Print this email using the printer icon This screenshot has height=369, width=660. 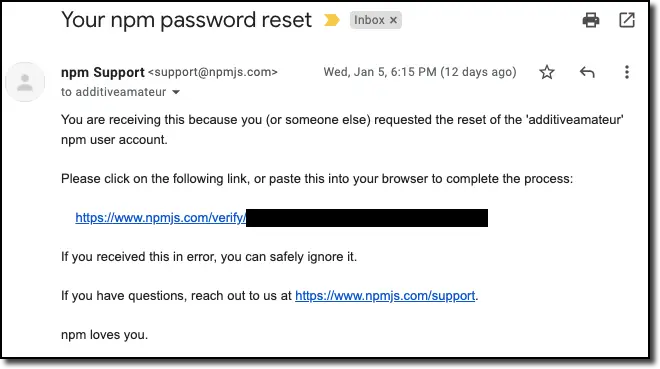591,20
